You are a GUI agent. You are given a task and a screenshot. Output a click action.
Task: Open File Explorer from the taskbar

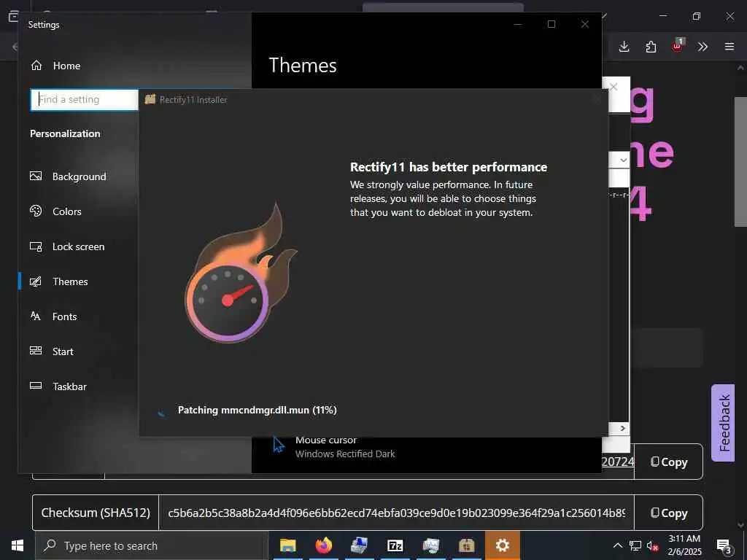pyautogui.click(x=287, y=545)
